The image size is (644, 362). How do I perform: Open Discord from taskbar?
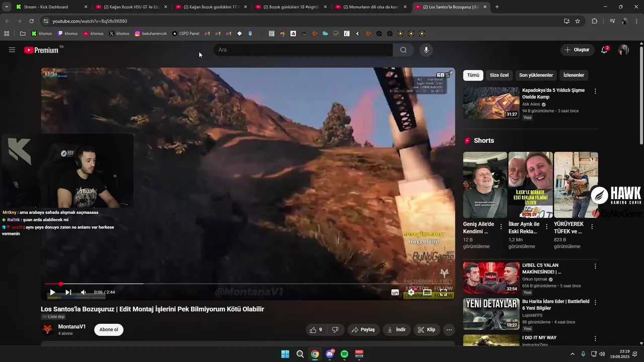(330, 354)
